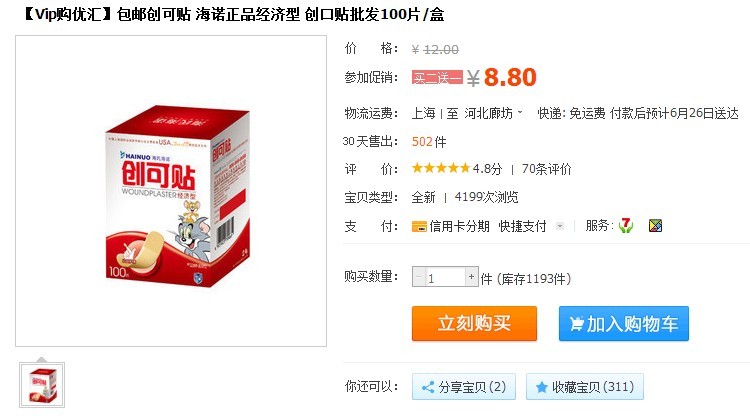Click the credit card installment icon
The width and height of the screenshot is (750, 418).
click(419, 226)
